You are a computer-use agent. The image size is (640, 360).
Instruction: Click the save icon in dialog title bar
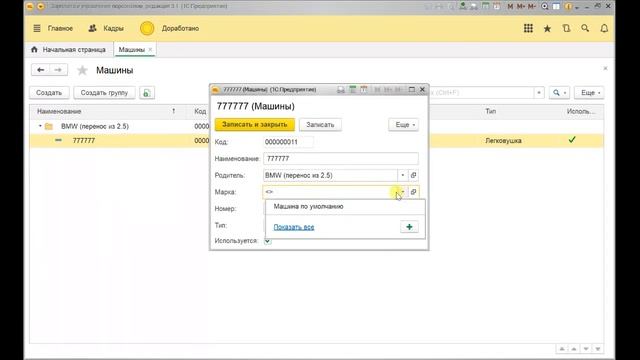pyautogui.click(x=340, y=89)
